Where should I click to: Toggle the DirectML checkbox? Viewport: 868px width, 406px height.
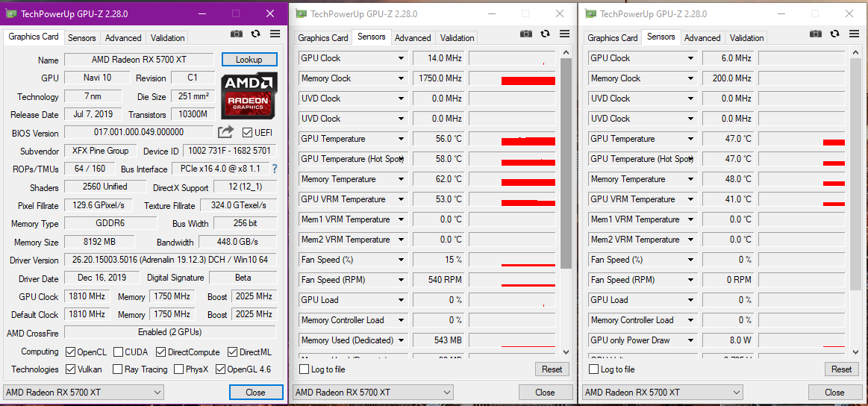232,352
